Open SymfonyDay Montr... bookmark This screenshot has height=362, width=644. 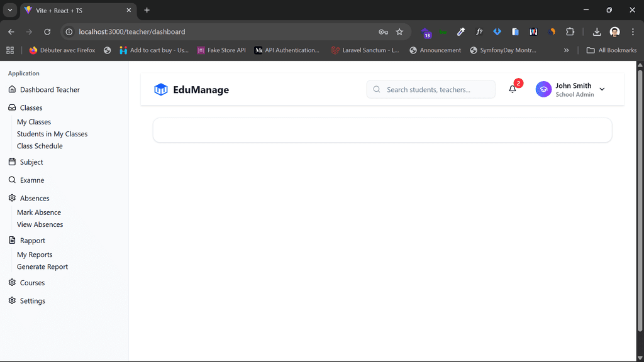coord(503,50)
